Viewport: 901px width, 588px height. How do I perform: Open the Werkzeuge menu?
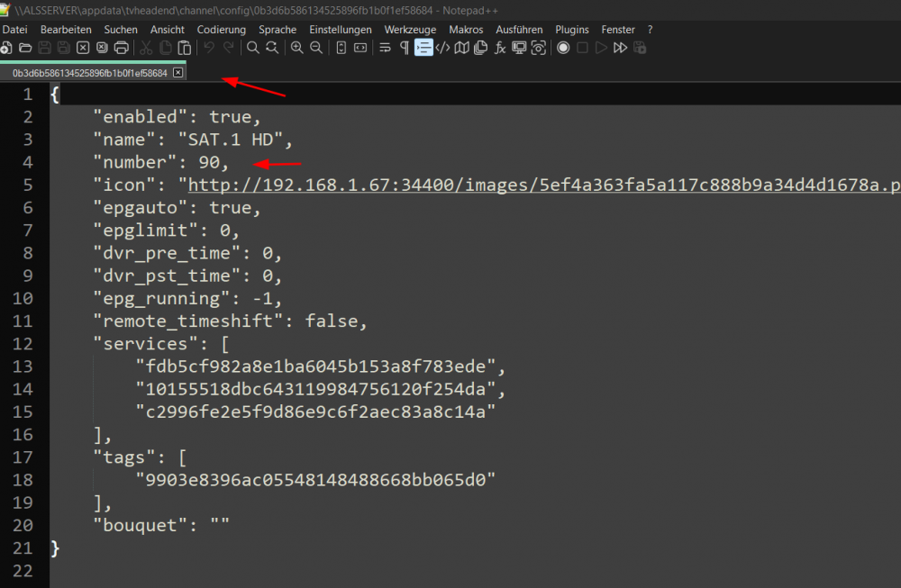(x=410, y=30)
